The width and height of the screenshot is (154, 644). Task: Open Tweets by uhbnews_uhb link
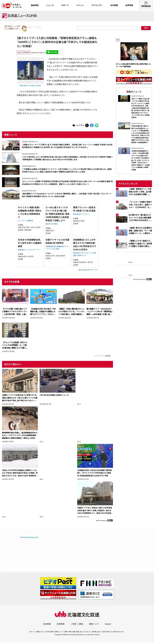(29, 537)
